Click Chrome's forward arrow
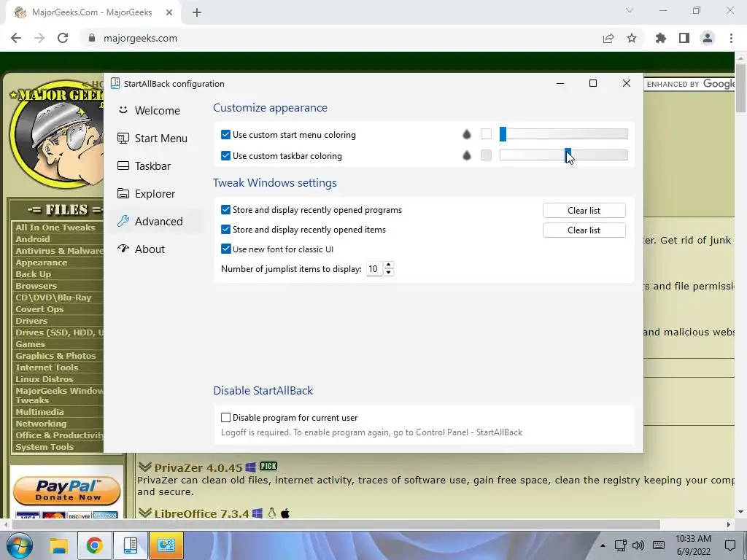Image resolution: width=747 pixels, height=560 pixels. (x=39, y=38)
